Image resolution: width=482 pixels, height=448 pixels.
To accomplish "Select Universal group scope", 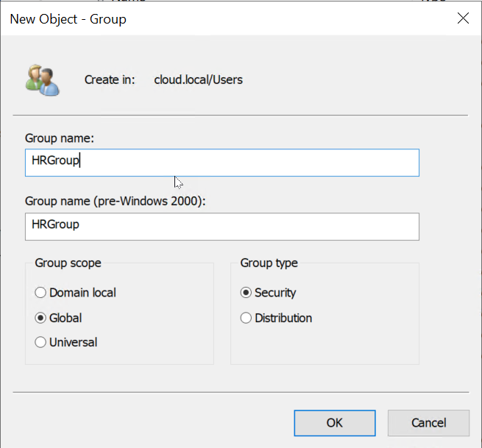I will point(66,342).
